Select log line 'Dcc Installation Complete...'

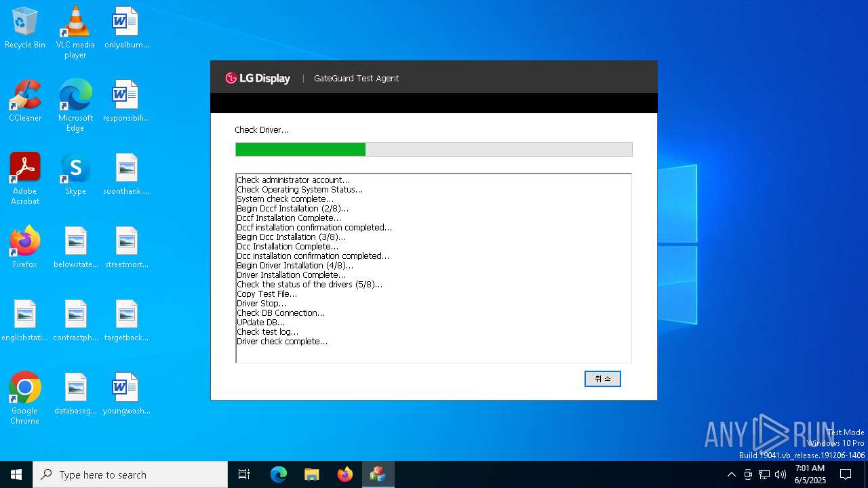(x=288, y=246)
